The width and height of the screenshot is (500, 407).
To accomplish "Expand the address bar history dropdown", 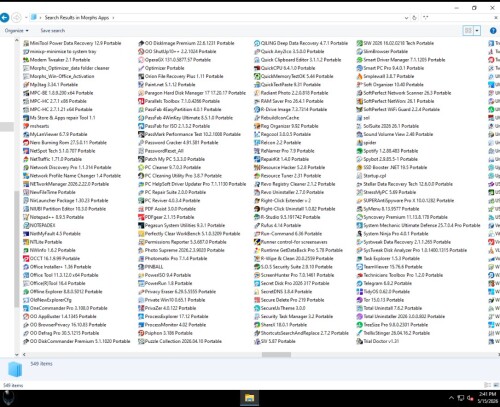I will point(406,18).
